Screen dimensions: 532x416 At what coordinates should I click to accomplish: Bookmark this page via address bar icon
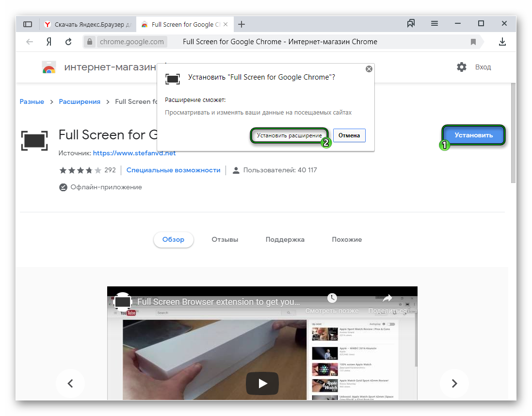point(473,42)
